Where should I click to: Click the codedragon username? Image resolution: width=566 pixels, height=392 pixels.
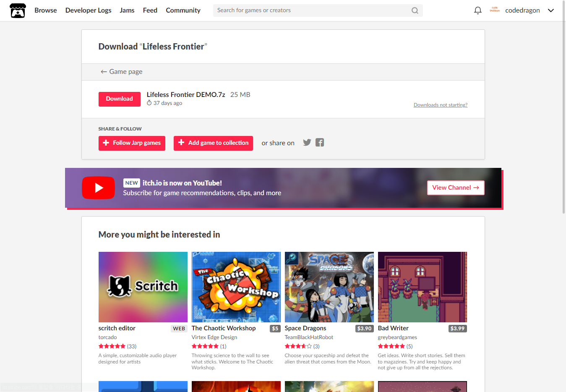(x=522, y=10)
